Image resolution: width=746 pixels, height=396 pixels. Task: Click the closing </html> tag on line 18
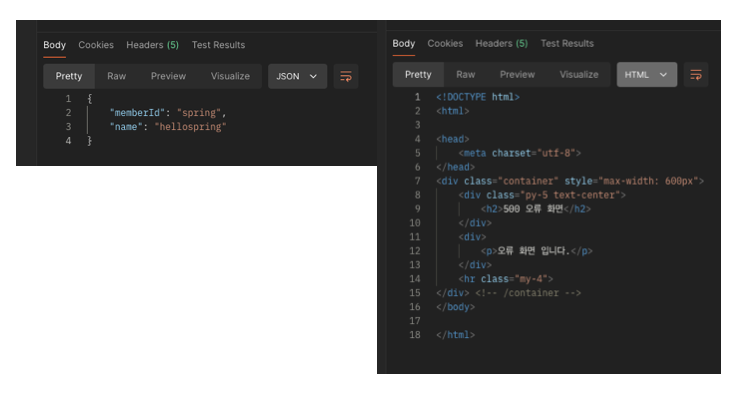point(455,335)
